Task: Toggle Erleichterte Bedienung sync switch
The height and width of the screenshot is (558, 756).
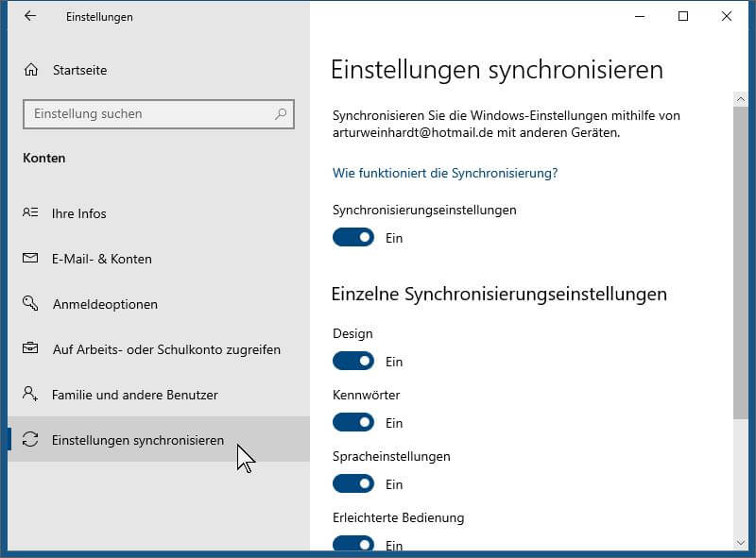Action: [x=352, y=543]
